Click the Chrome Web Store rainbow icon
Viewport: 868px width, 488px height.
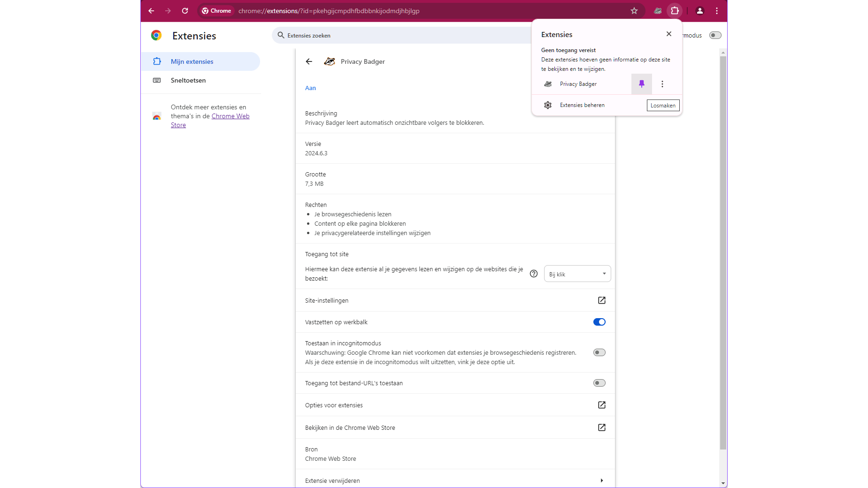click(157, 116)
